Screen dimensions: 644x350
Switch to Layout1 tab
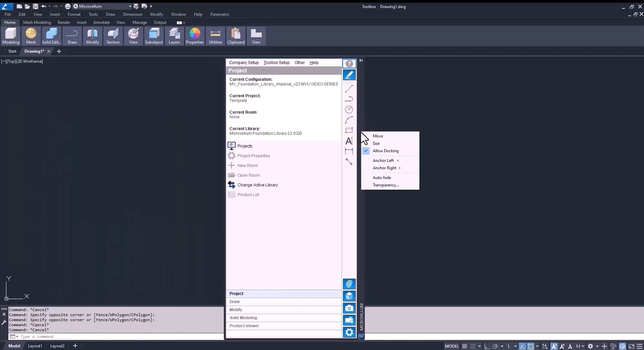click(35, 346)
